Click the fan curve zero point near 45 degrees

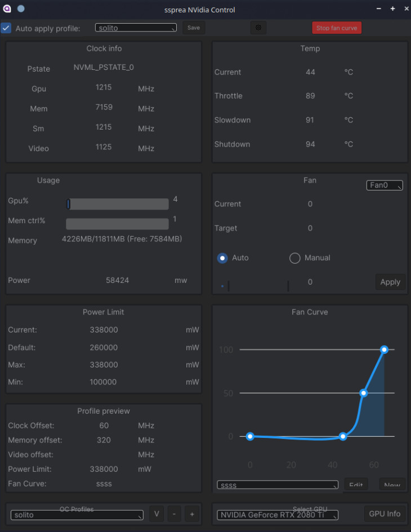coord(343,436)
